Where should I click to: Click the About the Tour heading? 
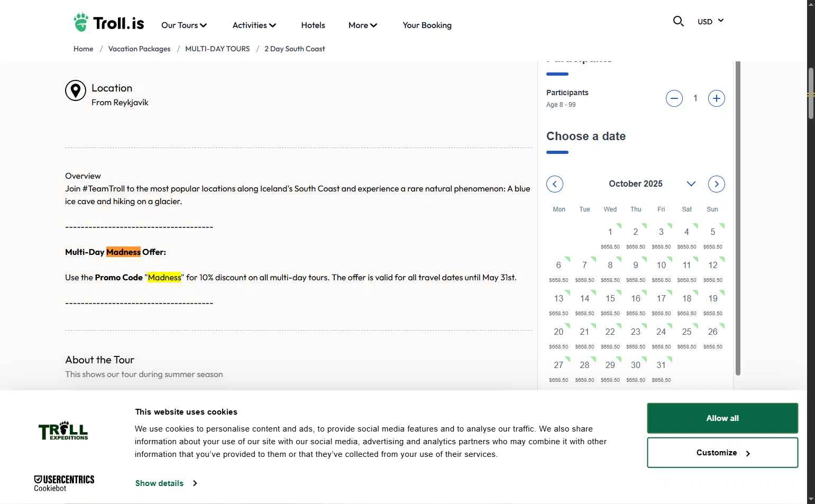(x=100, y=360)
